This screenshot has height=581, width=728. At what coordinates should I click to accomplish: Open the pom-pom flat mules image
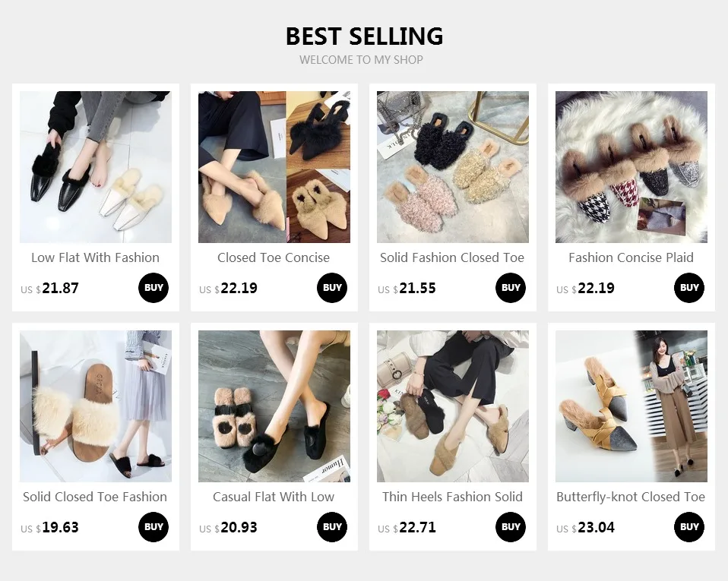[x=274, y=406]
